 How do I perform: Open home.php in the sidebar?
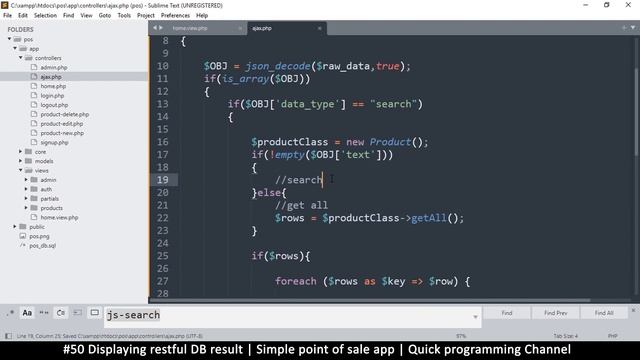(x=53, y=86)
